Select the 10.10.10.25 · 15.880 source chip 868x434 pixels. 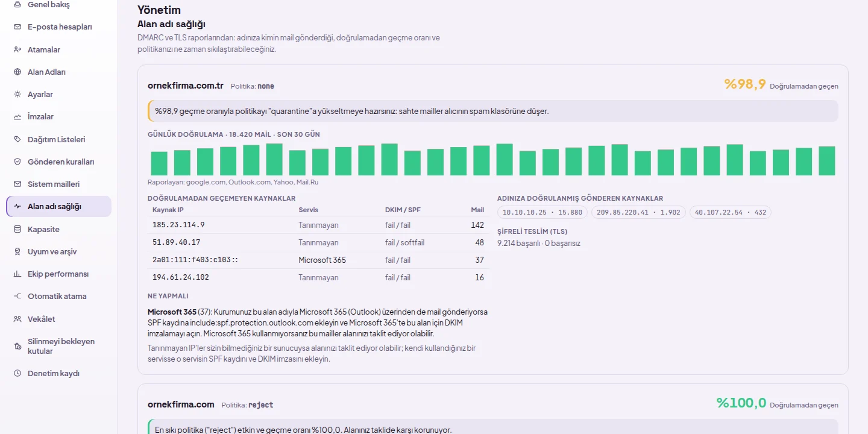tap(542, 212)
